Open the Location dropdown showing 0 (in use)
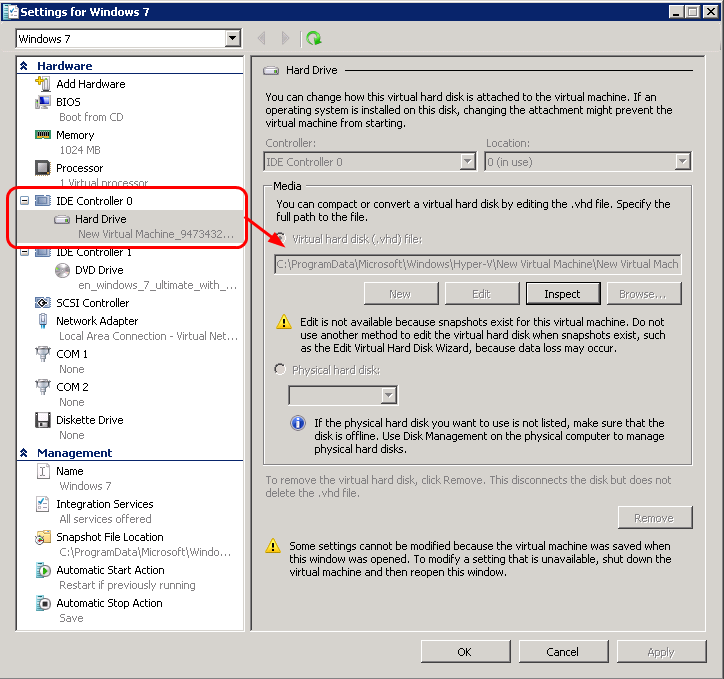724x679 pixels. click(682, 162)
